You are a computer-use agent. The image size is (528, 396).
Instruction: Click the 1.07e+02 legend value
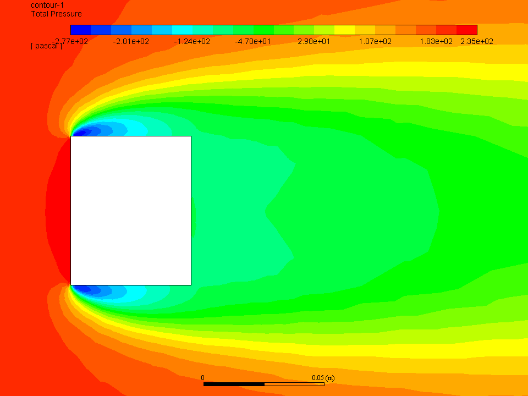[375, 41]
